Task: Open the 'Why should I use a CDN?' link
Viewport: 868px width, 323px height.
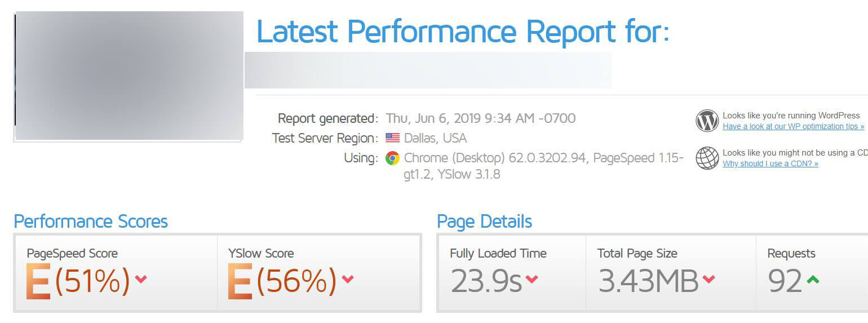Action: (x=770, y=163)
